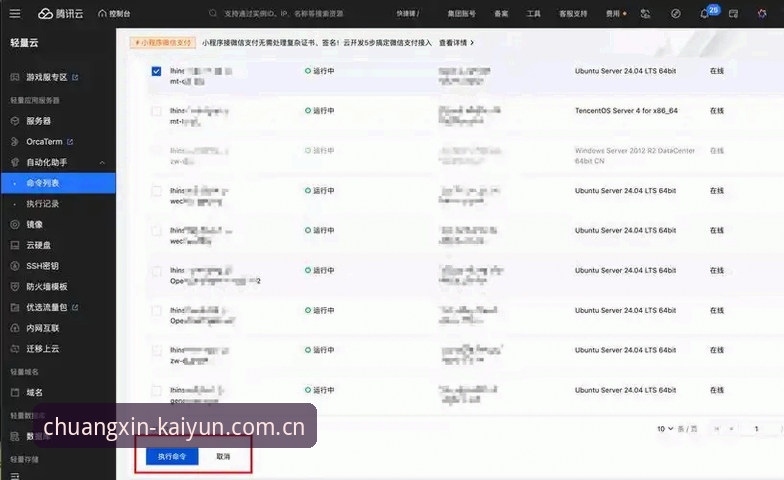Click the 轻量应用服务器 sidebar section heading

coord(34,100)
